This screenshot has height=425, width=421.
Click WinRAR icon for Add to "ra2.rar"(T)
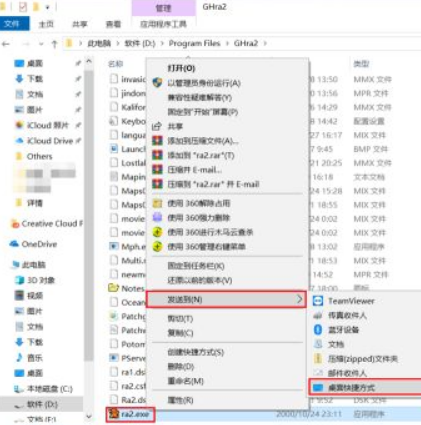point(157,155)
